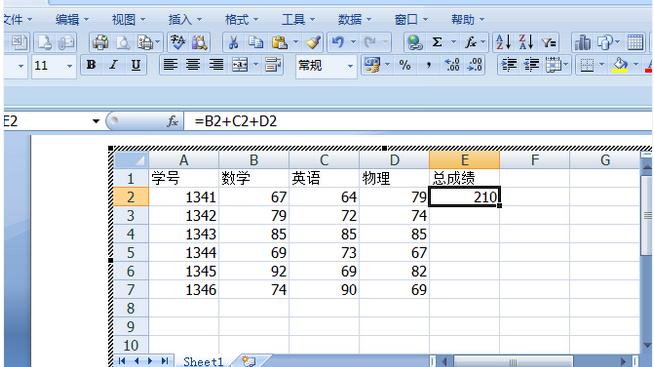The image size is (654, 367).
Task: Switch to the Sheet1 tab
Action: 203,361
